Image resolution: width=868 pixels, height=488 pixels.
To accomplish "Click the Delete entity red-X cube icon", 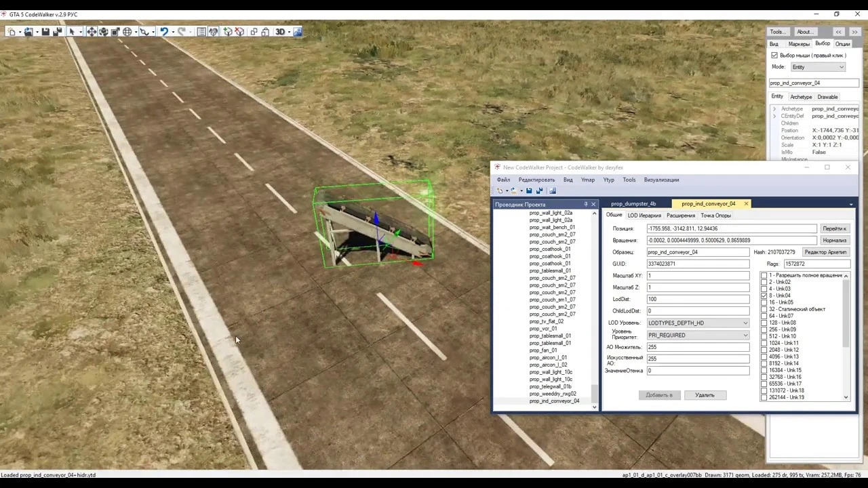I will click(239, 32).
